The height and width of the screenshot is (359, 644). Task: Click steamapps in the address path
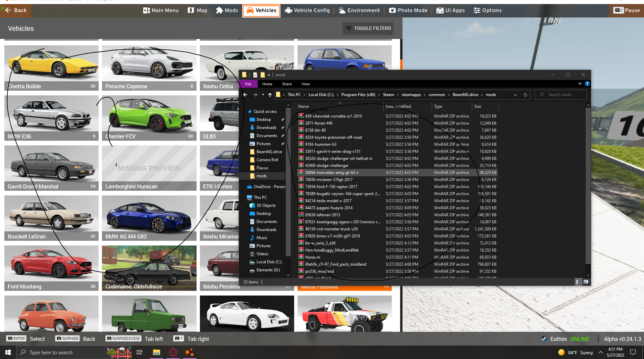click(411, 95)
